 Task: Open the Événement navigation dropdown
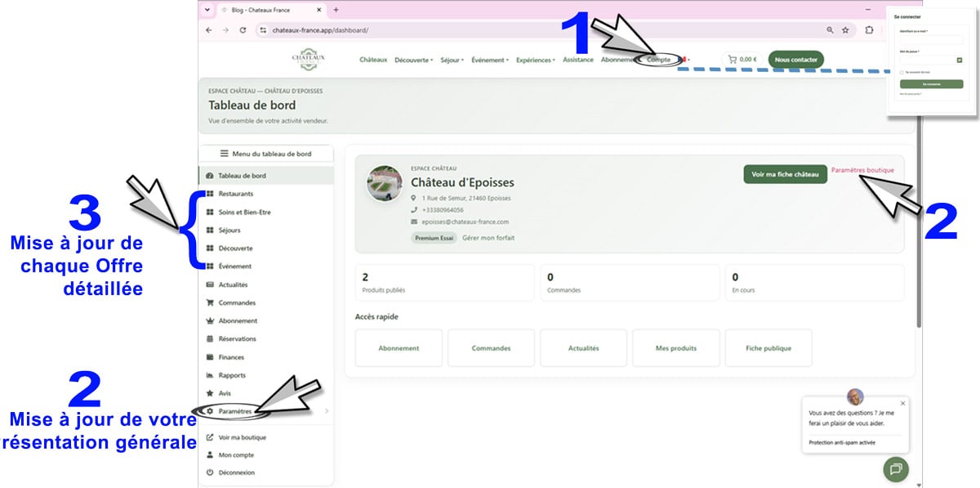point(489,60)
